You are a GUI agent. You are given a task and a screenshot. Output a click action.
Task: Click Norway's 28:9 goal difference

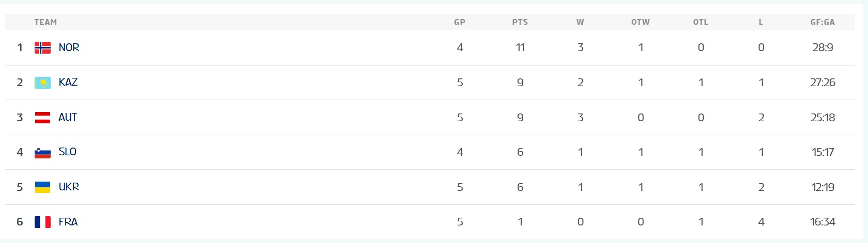coord(823,47)
